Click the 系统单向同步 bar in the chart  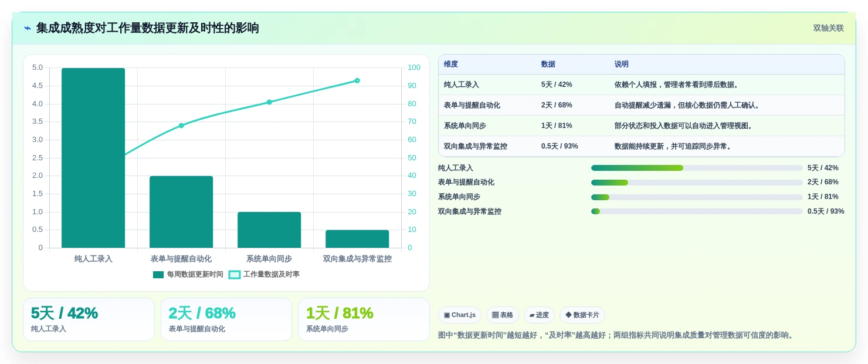point(269,230)
